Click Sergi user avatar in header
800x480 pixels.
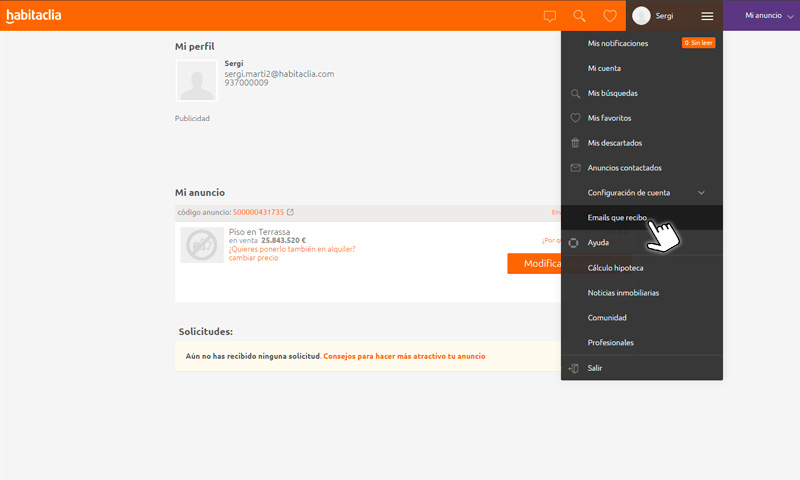coord(641,16)
